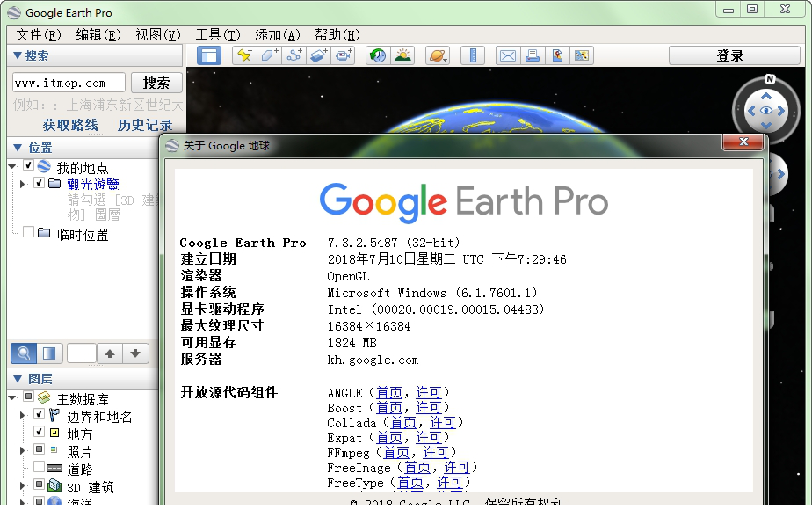Screen dimensions: 812x524
Task: Show sunlight across landscape icon
Action: click(x=402, y=55)
